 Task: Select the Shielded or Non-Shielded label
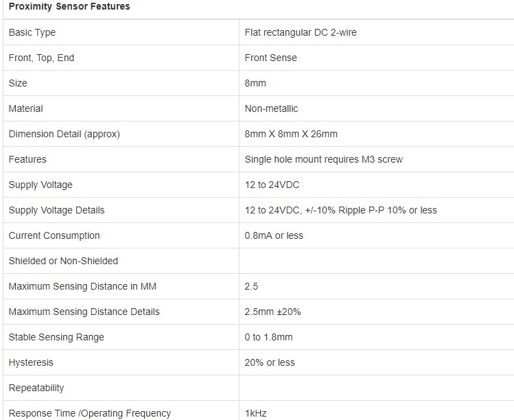63,261
